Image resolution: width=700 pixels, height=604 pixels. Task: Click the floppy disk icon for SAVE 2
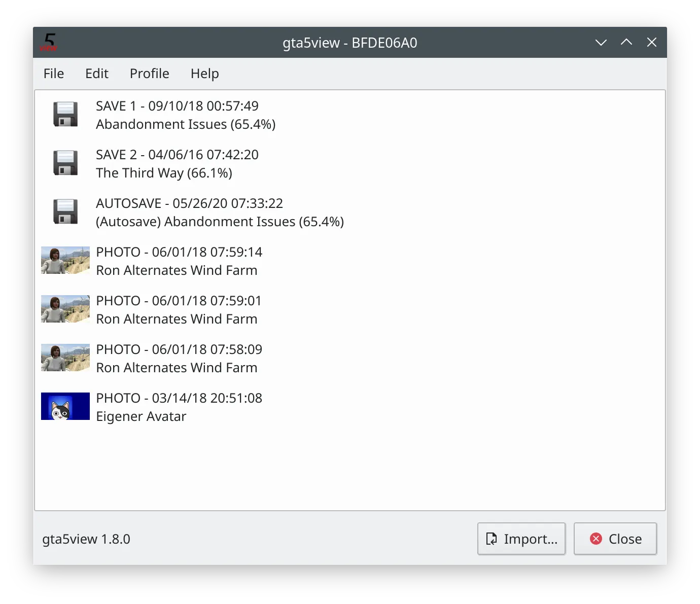click(x=65, y=163)
